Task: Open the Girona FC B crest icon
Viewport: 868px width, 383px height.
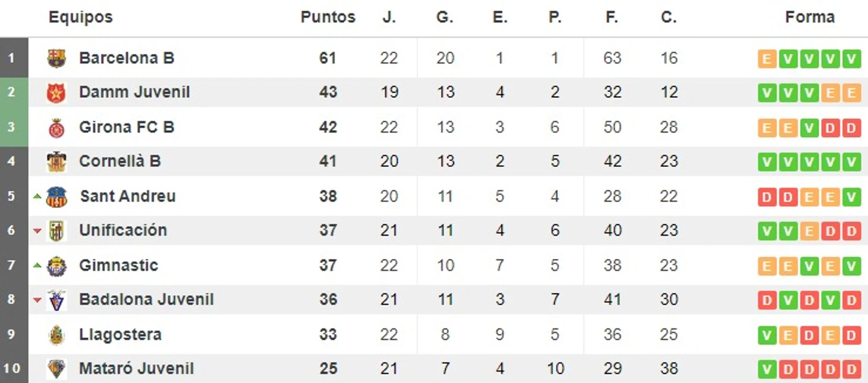Action: click(56, 127)
